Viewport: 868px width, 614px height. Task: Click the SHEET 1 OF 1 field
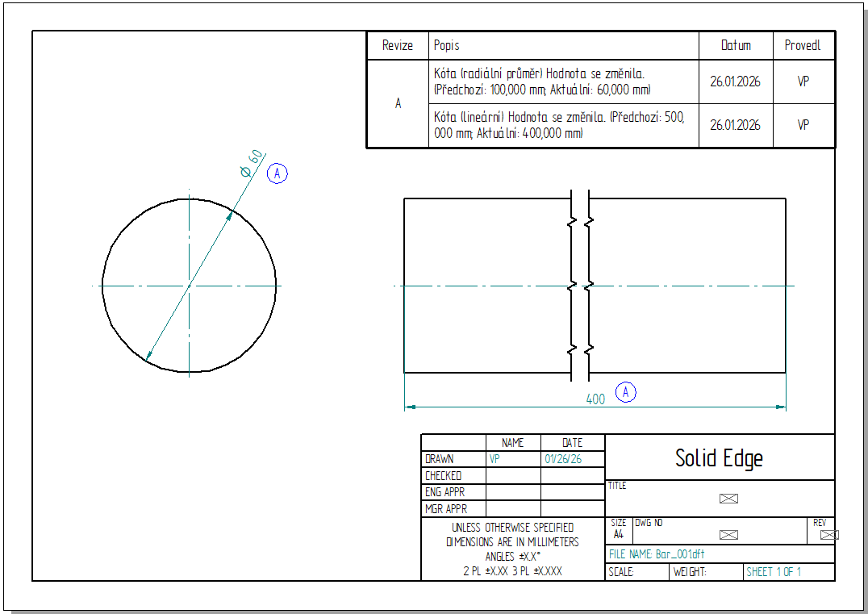pos(773,572)
